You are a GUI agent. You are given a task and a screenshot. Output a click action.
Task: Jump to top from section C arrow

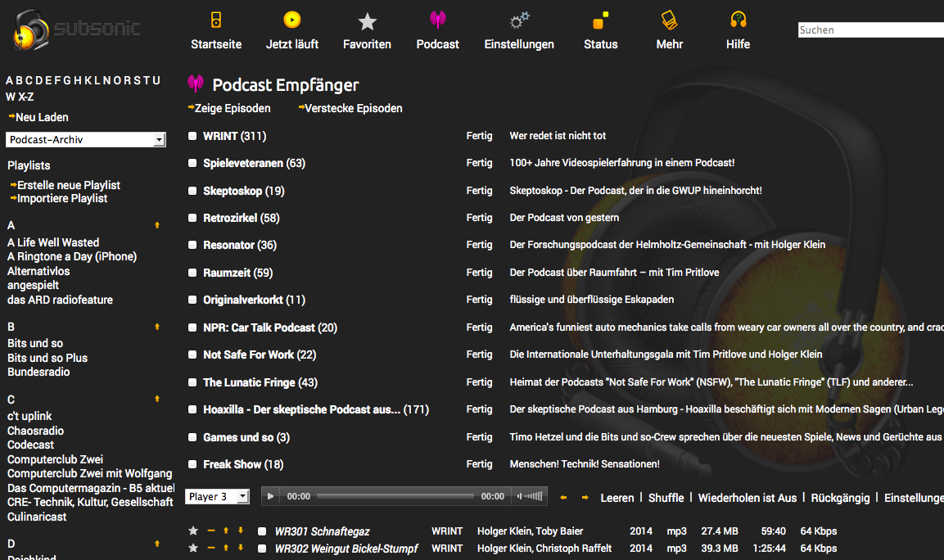(x=157, y=399)
